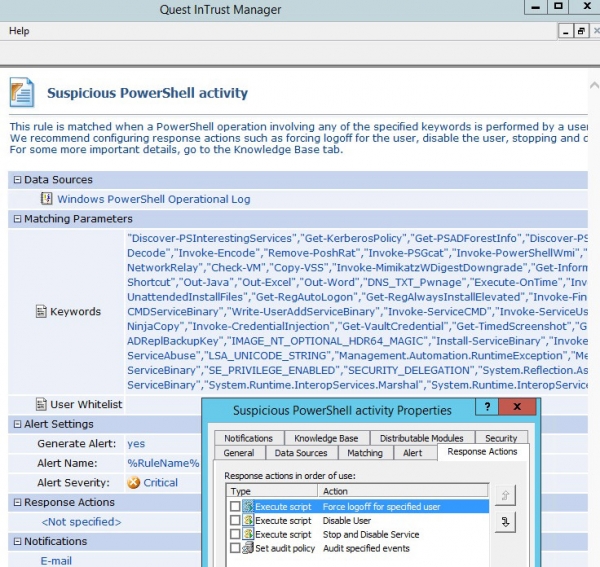Open the dialog's question mark help button
This screenshot has height=567, width=600.
pos(487,409)
